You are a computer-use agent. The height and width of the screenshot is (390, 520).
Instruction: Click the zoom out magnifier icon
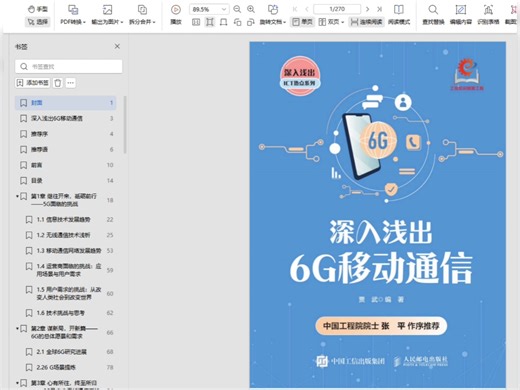coord(237,9)
